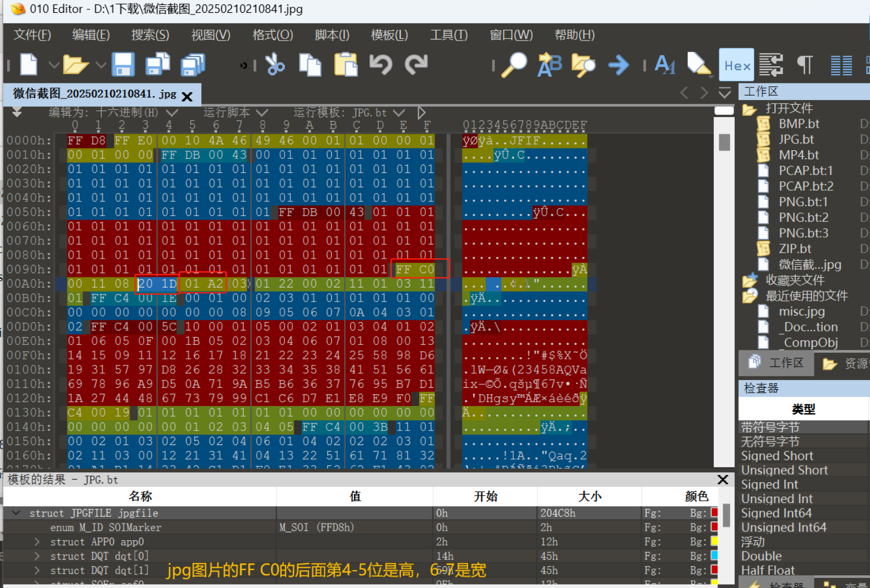
Task: Open the 脚本(I) menu
Action: pos(332,35)
